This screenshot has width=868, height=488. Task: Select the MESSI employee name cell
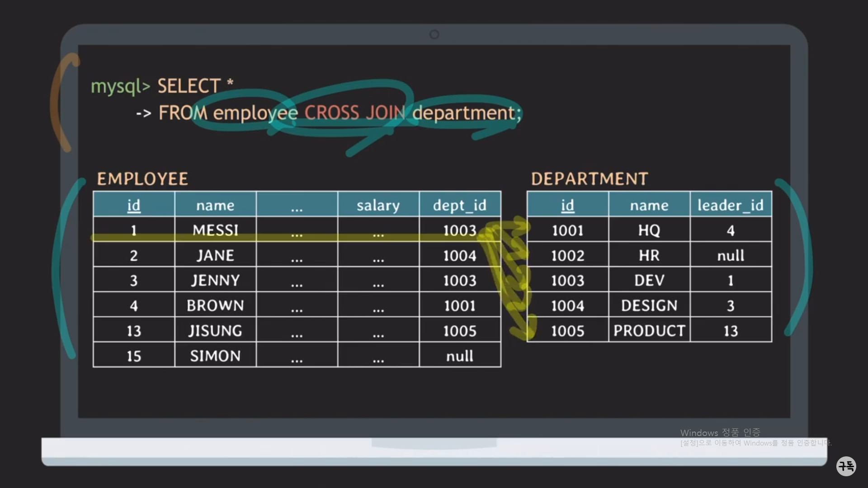click(x=215, y=230)
